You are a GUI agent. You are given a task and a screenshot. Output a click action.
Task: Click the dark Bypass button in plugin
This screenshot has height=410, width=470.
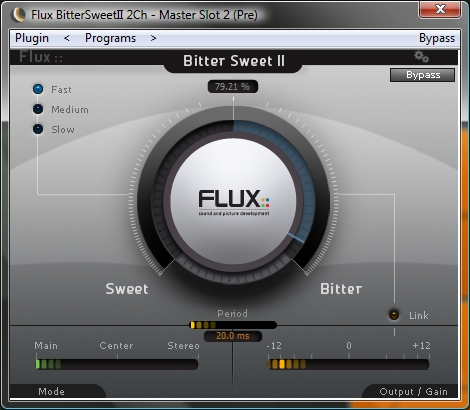point(422,75)
